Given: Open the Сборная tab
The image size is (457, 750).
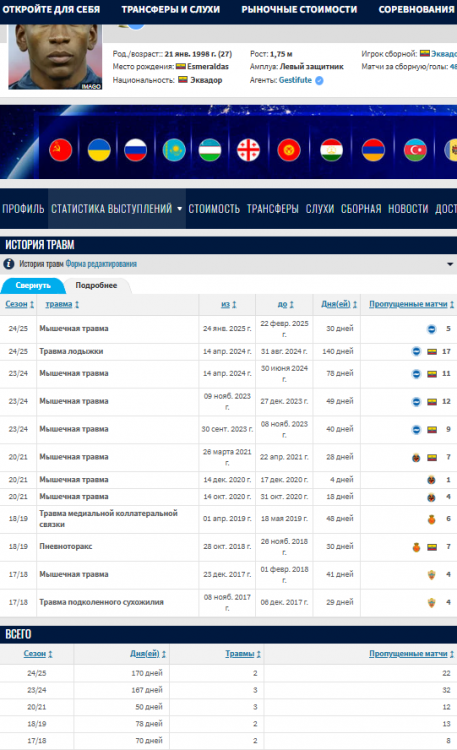Looking at the screenshot, I should click(361, 209).
